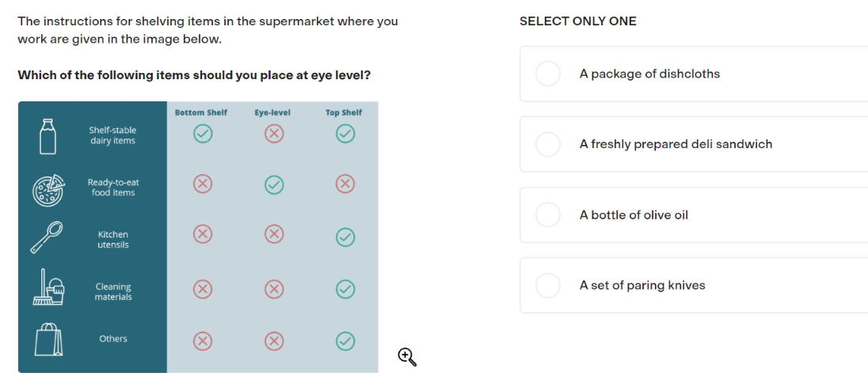Click the magnifier zoom icon below the image
Image resolution: width=868 pixels, height=384 pixels.
coord(407,357)
